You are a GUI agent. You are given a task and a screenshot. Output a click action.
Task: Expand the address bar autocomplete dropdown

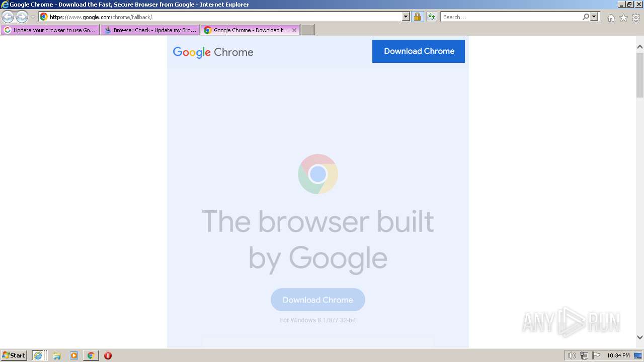click(x=406, y=17)
